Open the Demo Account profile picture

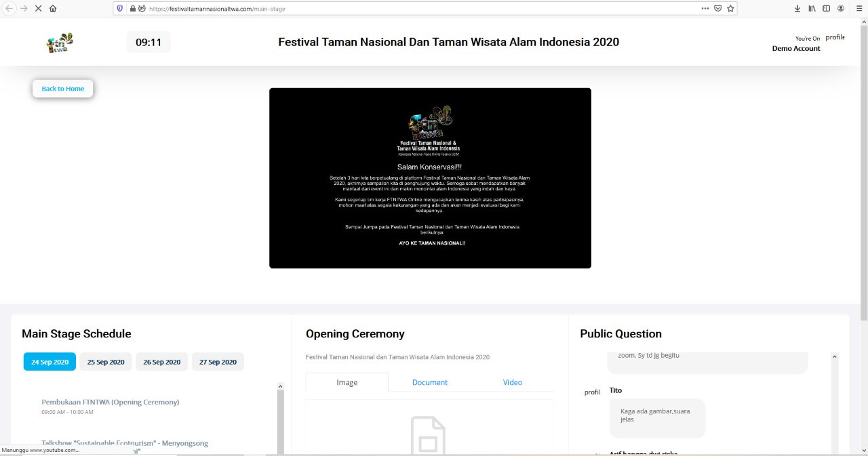[x=835, y=38]
